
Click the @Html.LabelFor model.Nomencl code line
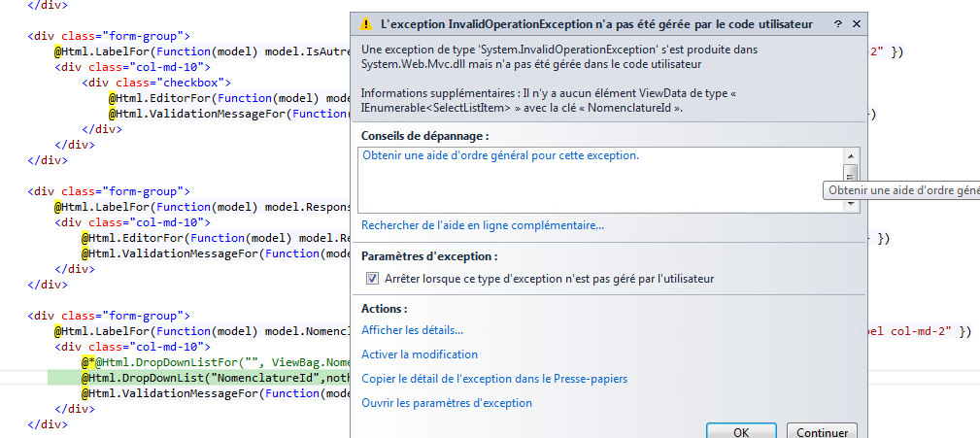point(201,331)
